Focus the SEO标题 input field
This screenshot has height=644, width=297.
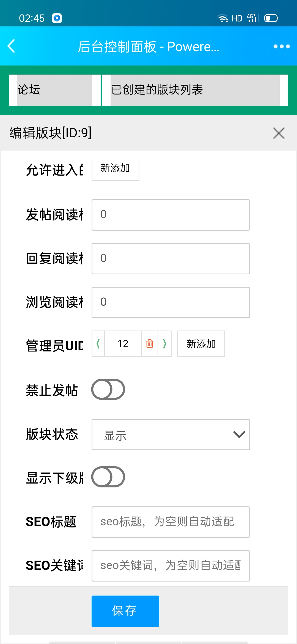(x=171, y=522)
